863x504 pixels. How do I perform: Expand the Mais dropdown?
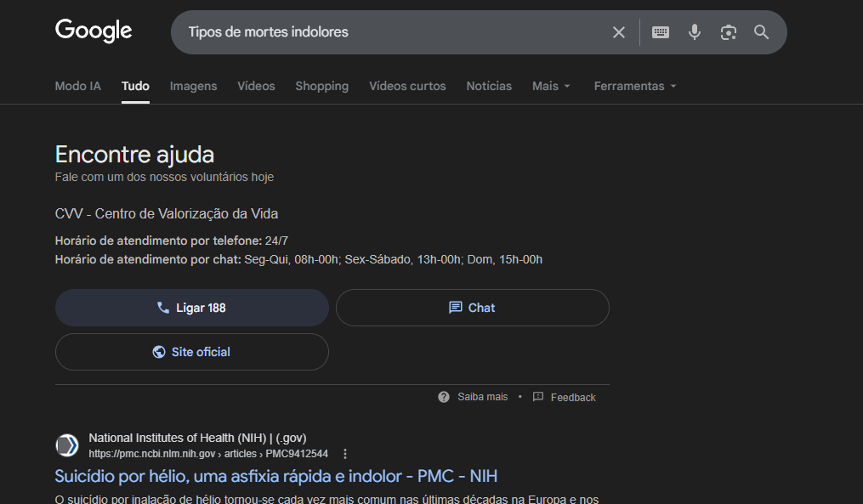(551, 86)
